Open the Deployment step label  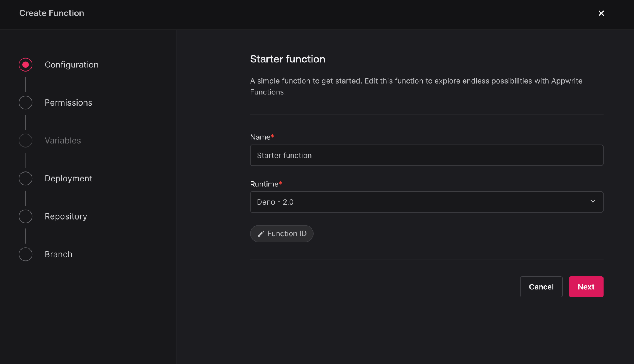(x=68, y=179)
